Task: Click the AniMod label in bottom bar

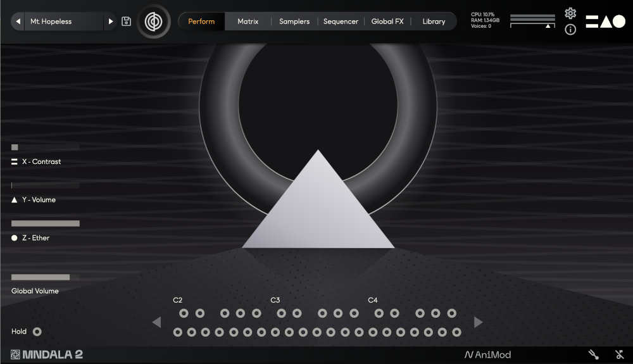Action: point(487,355)
